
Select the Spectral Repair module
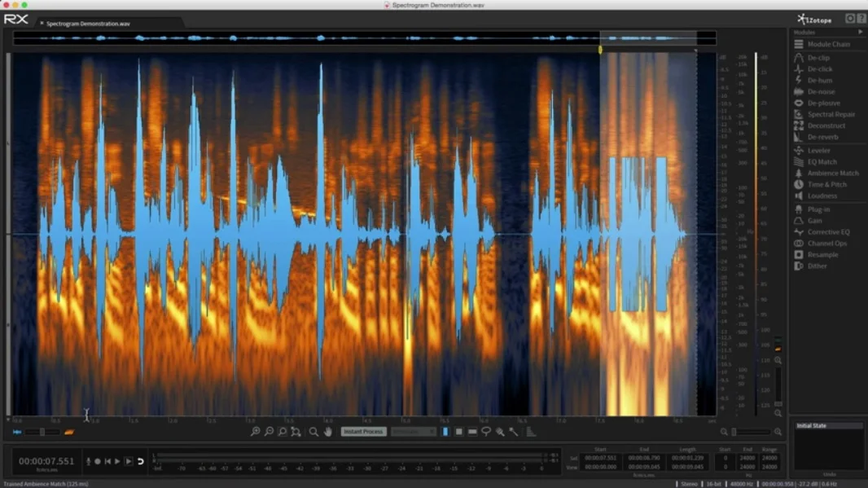click(x=826, y=114)
